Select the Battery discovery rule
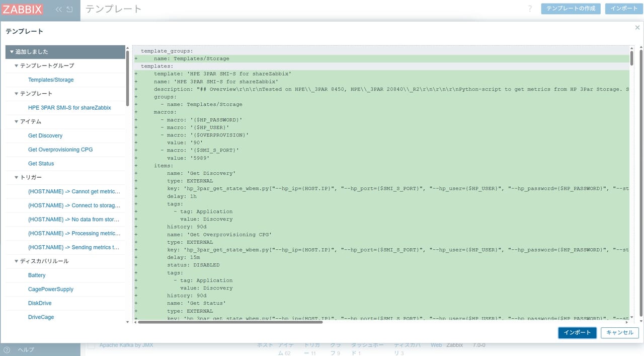The width and height of the screenshot is (644, 356). [x=37, y=275]
